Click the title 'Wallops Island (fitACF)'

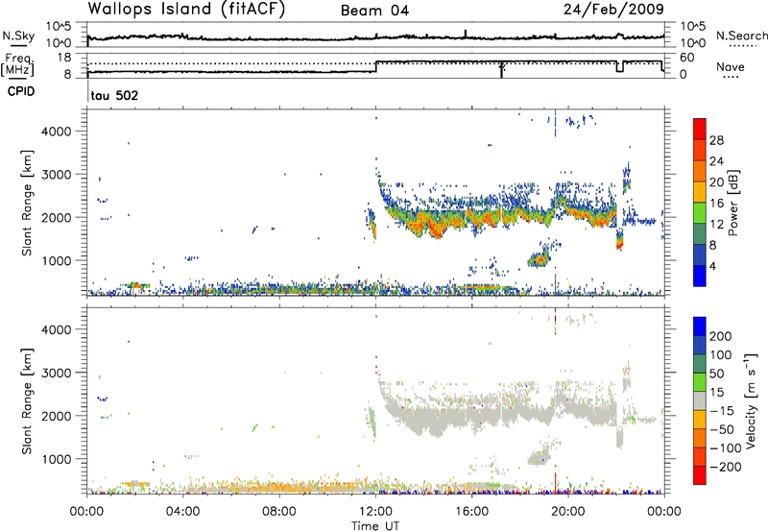pos(186,9)
